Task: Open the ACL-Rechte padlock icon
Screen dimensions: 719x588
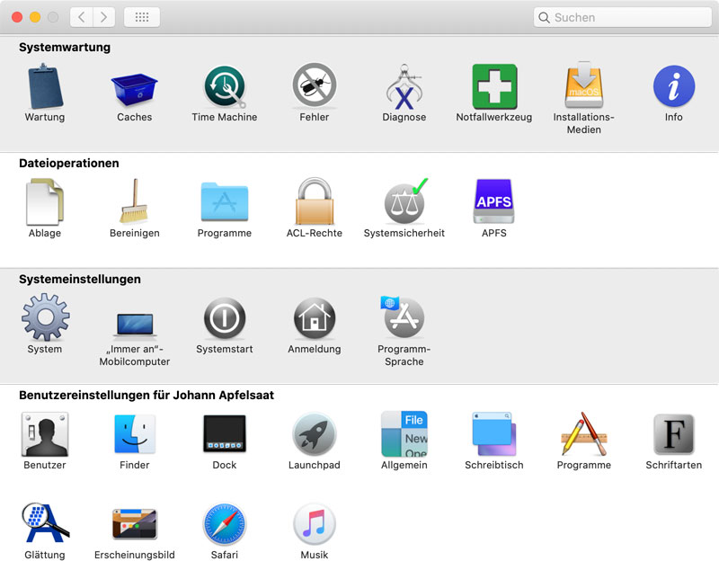Action: coord(315,200)
